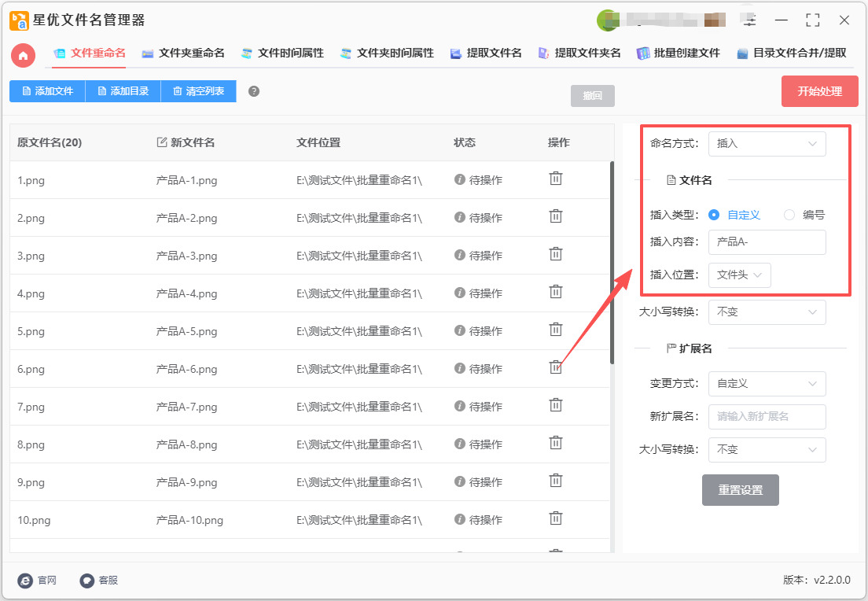Click the 重置设置 button
The width and height of the screenshot is (868, 601).
[x=740, y=490]
